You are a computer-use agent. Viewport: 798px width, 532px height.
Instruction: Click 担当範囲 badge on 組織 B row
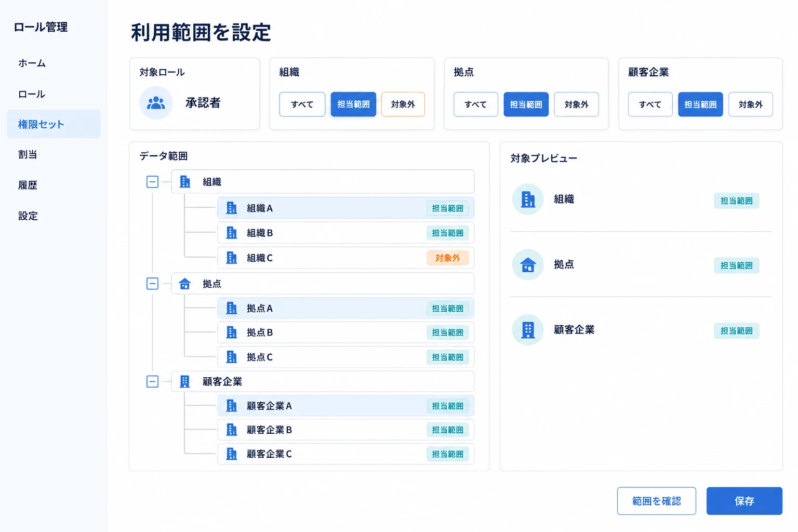click(x=448, y=233)
